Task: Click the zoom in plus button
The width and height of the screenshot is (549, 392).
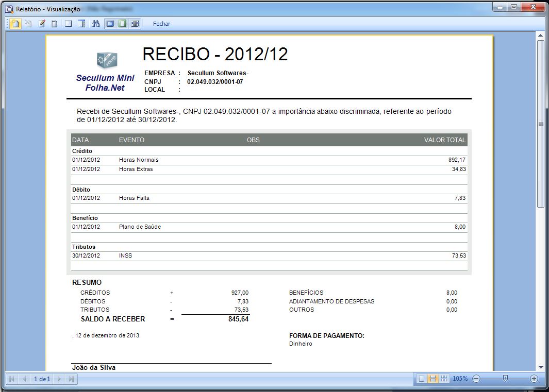Action: 534,379
